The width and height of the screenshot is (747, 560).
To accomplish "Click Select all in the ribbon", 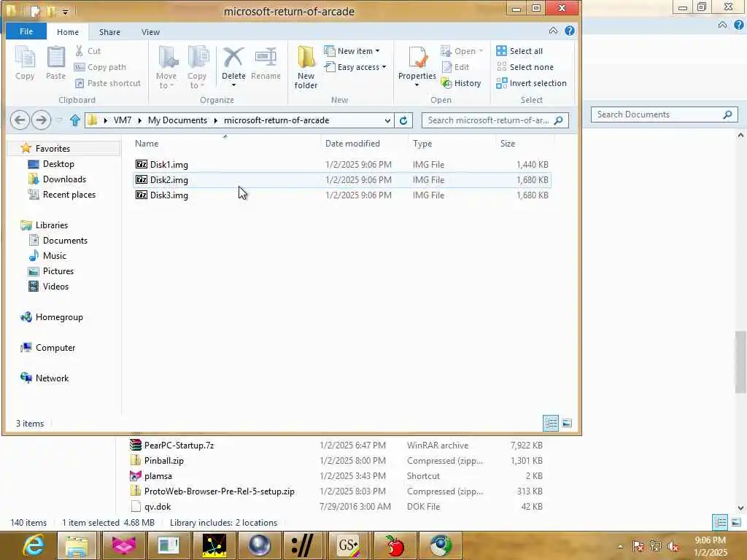I will coord(519,51).
